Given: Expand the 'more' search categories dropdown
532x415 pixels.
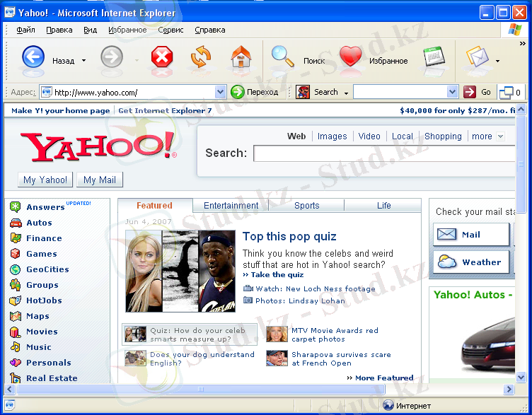Looking at the screenshot, I should point(501,136).
